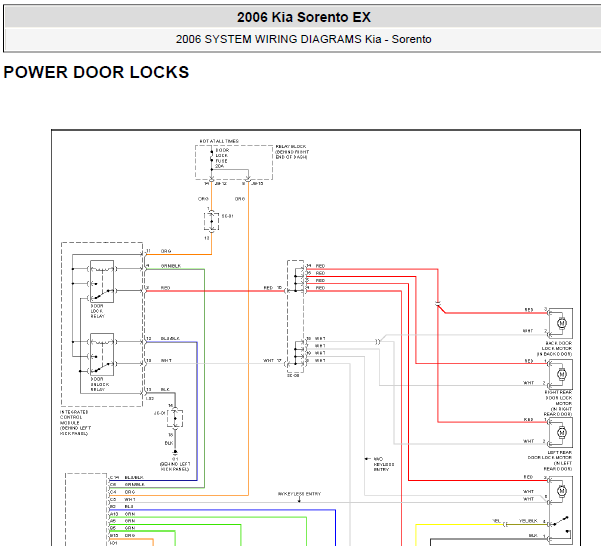Image resolution: width=601 pixels, height=546 pixels.
Task: Click the Right Rear Door Lock Motor symbol
Action: click(561, 374)
